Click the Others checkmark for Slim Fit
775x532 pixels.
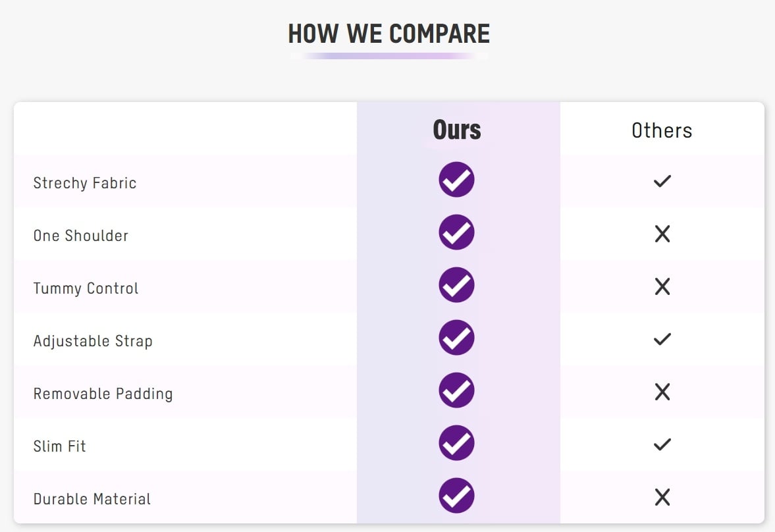[x=662, y=444]
